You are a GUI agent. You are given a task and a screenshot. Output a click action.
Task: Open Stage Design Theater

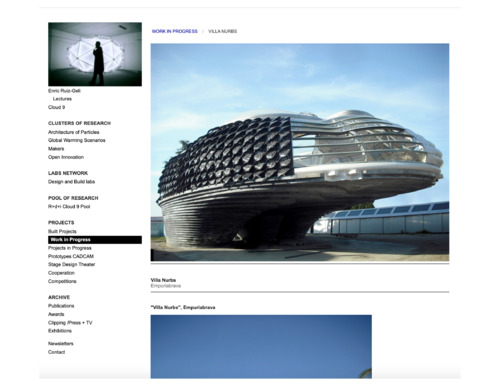[72, 264]
